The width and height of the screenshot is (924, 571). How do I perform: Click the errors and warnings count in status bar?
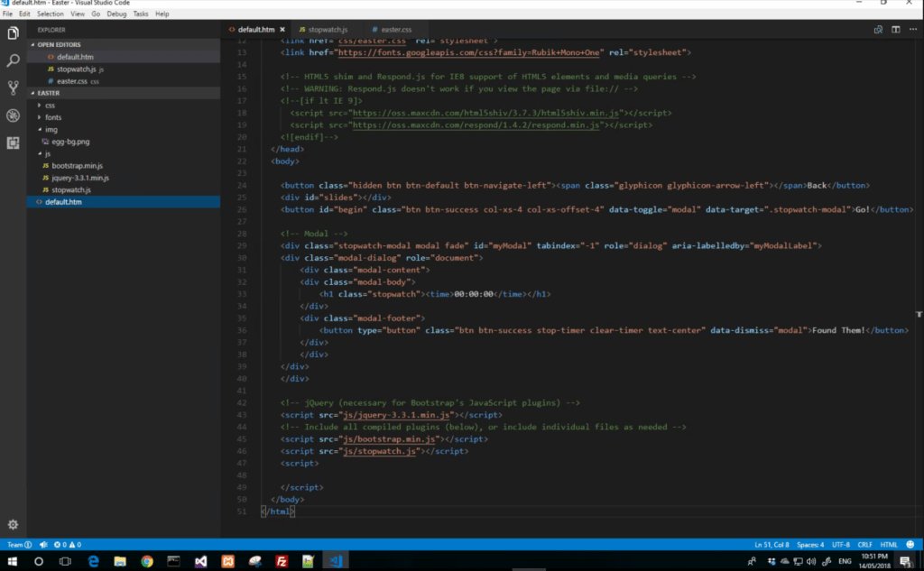(x=67, y=545)
